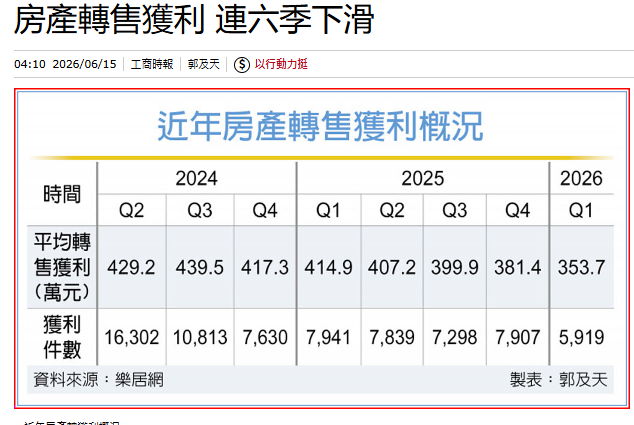
Task: Select the count 7,941
Action: pos(328,338)
